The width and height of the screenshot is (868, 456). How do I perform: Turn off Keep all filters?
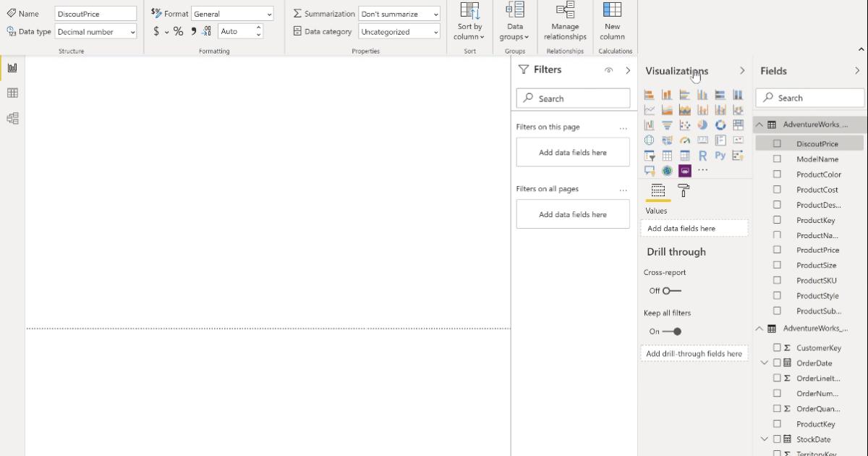pos(673,331)
